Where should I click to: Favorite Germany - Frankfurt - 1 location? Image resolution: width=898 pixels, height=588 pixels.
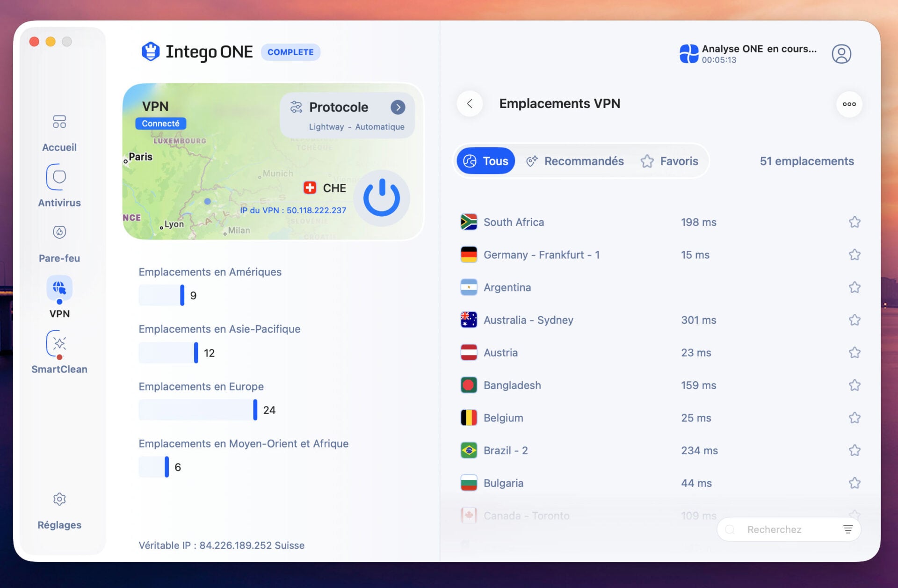855,254
